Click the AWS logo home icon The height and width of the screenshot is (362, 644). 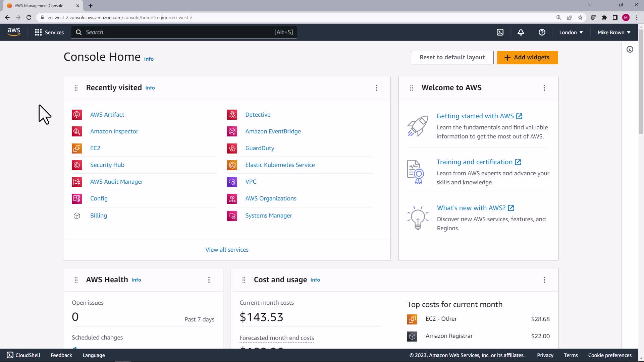(14, 32)
